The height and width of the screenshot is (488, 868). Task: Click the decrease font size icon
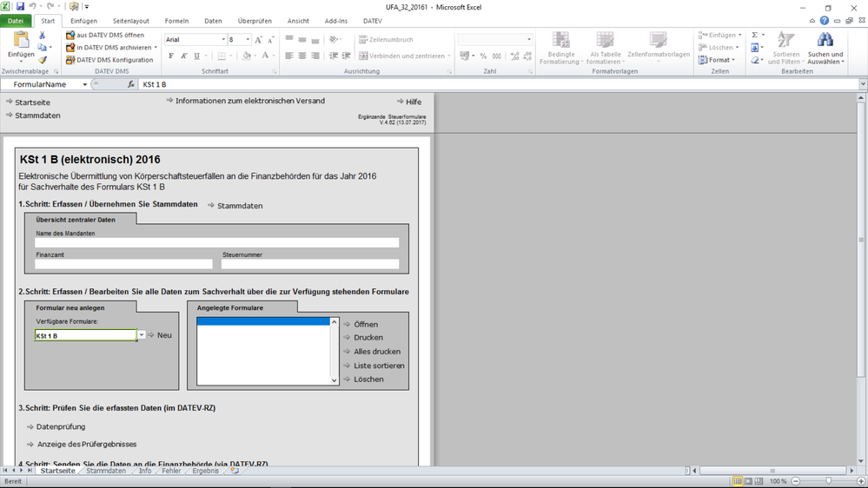[x=271, y=40]
